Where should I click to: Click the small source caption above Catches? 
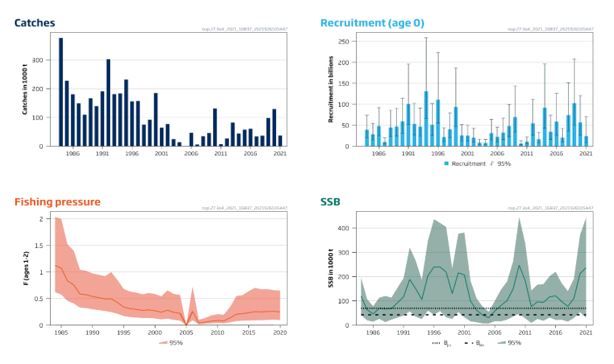pos(244,29)
